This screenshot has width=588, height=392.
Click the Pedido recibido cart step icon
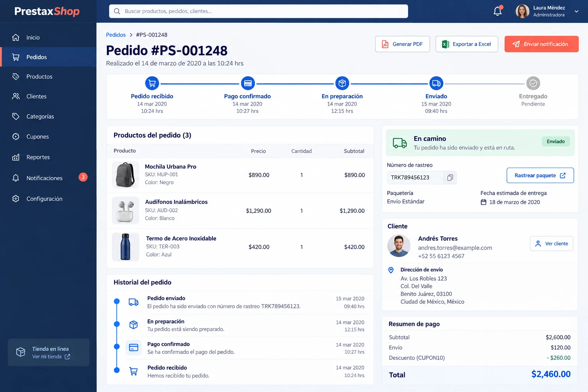(x=152, y=83)
